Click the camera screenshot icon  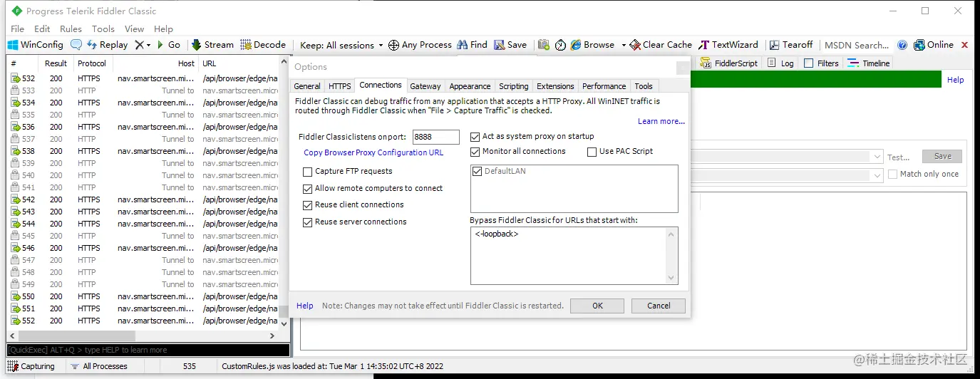tap(544, 44)
